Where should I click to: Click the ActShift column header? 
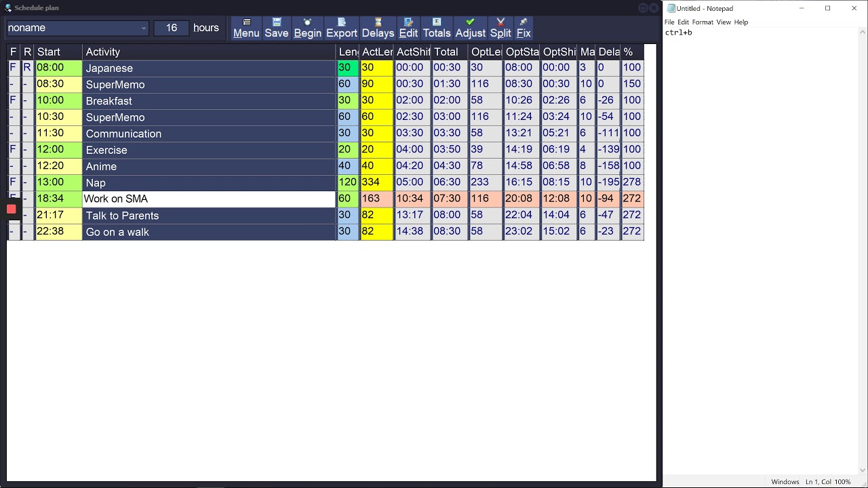(x=412, y=52)
